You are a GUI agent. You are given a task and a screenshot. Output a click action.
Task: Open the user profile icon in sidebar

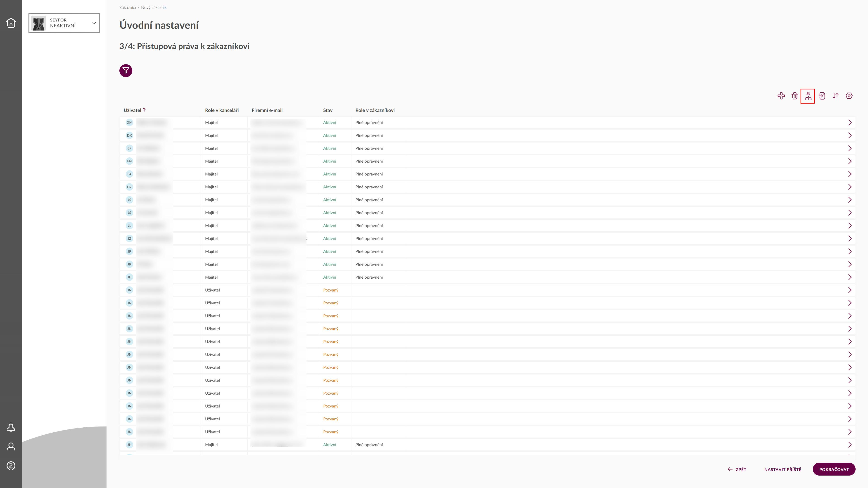[11, 447]
